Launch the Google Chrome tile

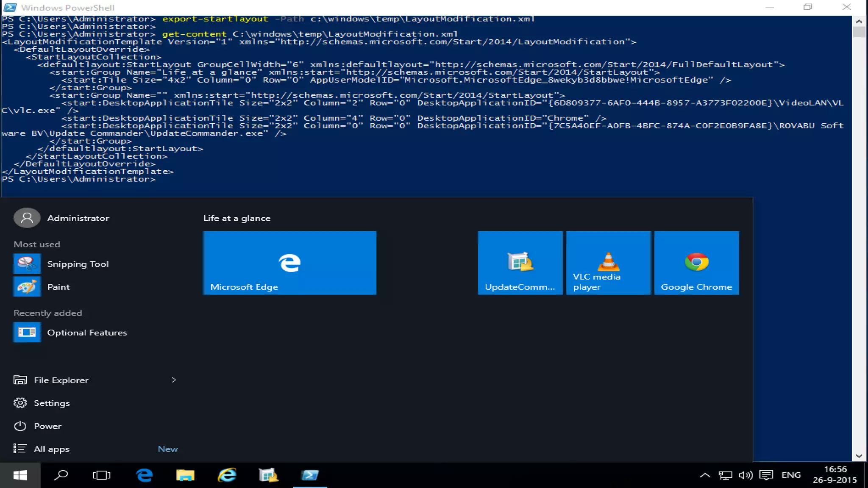(x=696, y=263)
